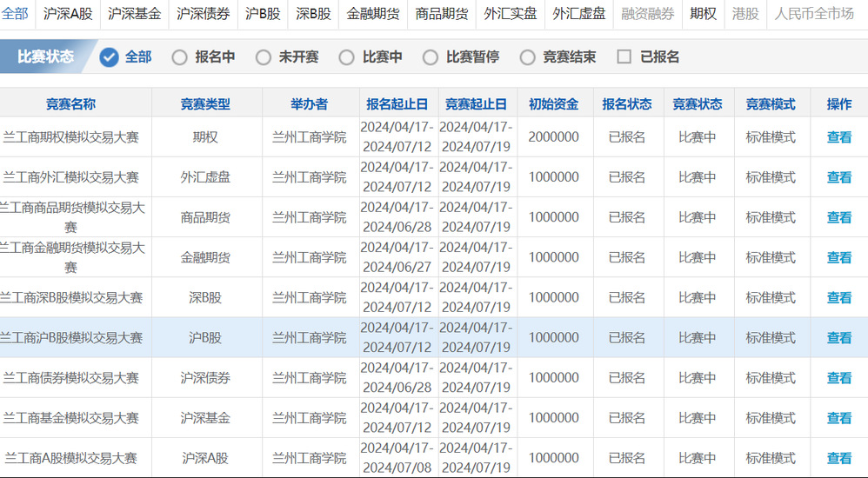Open 查看 link for 兰工商深B股模拟交易大赛
868x478 pixels.
pos(838,297)
